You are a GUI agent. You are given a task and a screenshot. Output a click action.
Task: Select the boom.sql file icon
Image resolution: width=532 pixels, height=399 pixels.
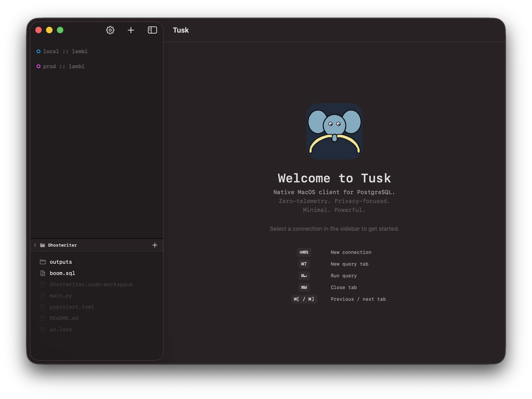click(43, 273)
